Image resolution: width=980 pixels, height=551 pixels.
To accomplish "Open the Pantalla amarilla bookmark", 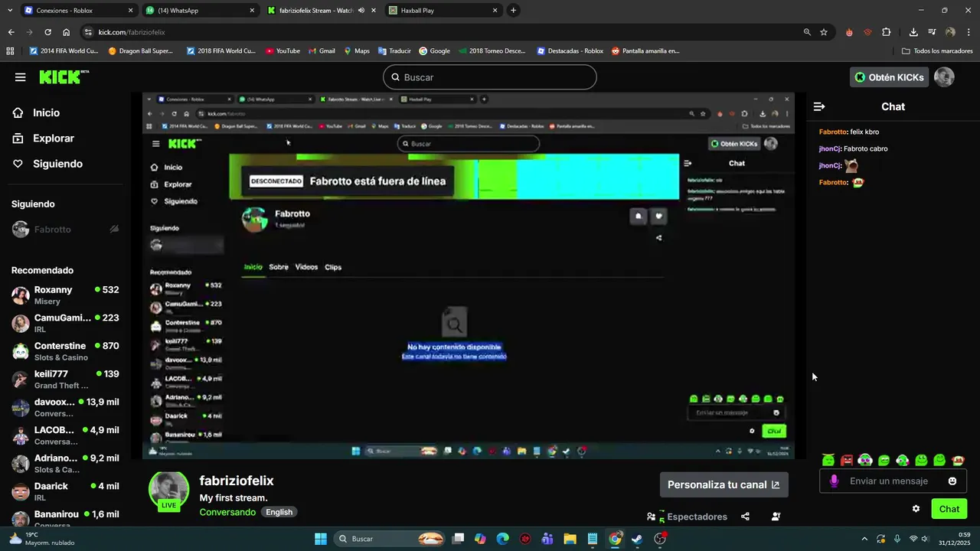I will (x=645, y=51).
